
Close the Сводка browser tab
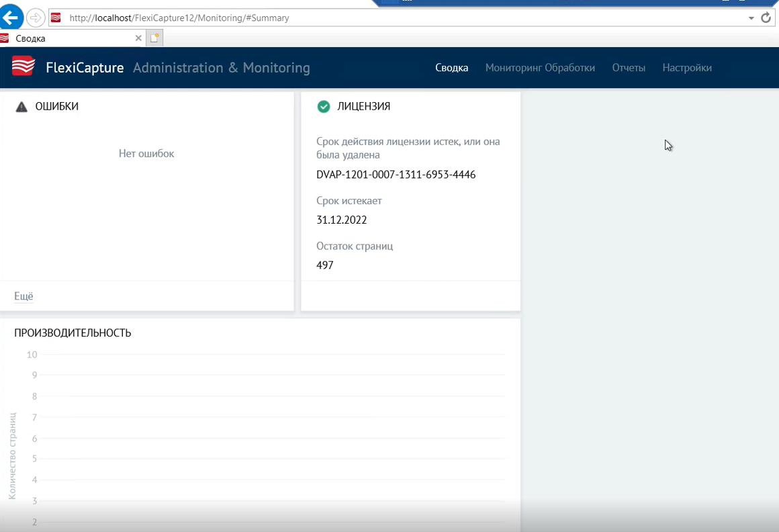138,38
